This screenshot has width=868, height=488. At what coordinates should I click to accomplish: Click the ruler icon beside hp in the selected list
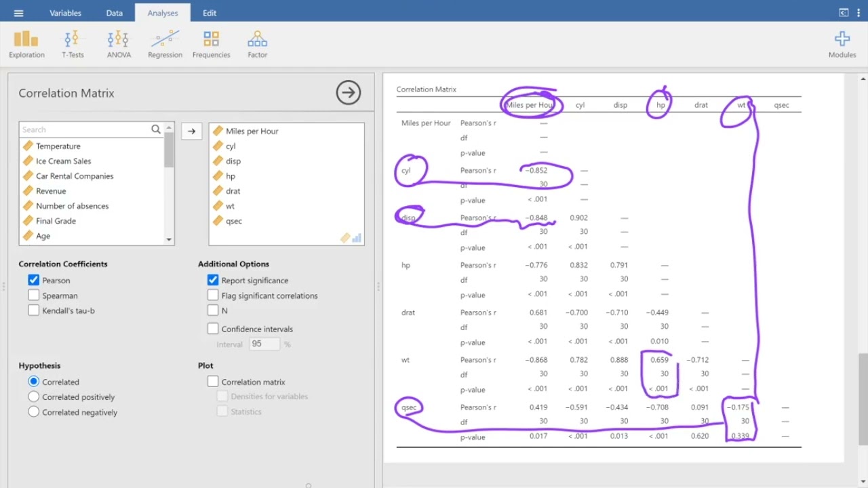[218, 176]
